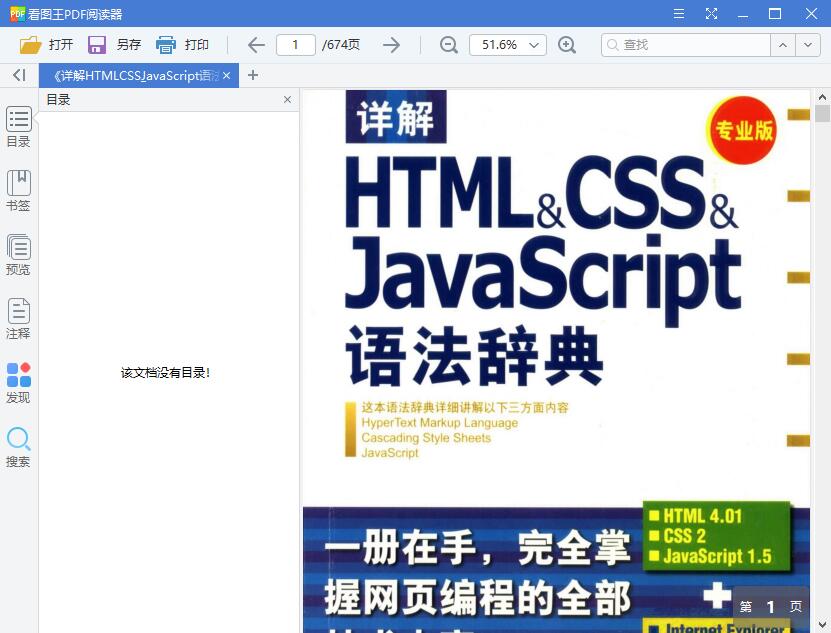The image size is (831, 633).
Task: Minimize the PDF reader window
Action: 743,14
